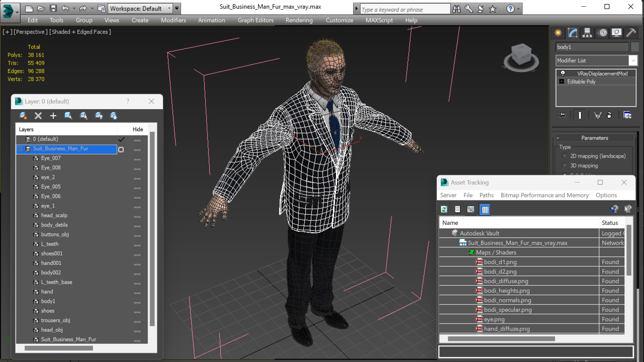Open Bitmap Performance and Memory menu

pos(544,195)
